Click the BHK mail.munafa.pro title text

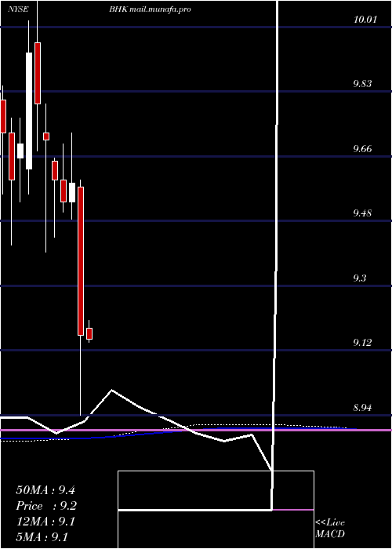(x=150, y=9)
